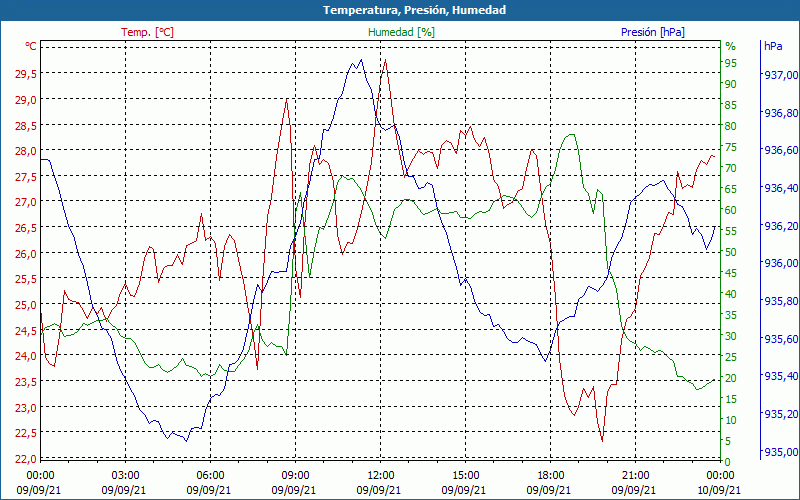Click the '15:00' time axis label
The height and width of the screenshot is (500, 800).
(x=465, y=476)
